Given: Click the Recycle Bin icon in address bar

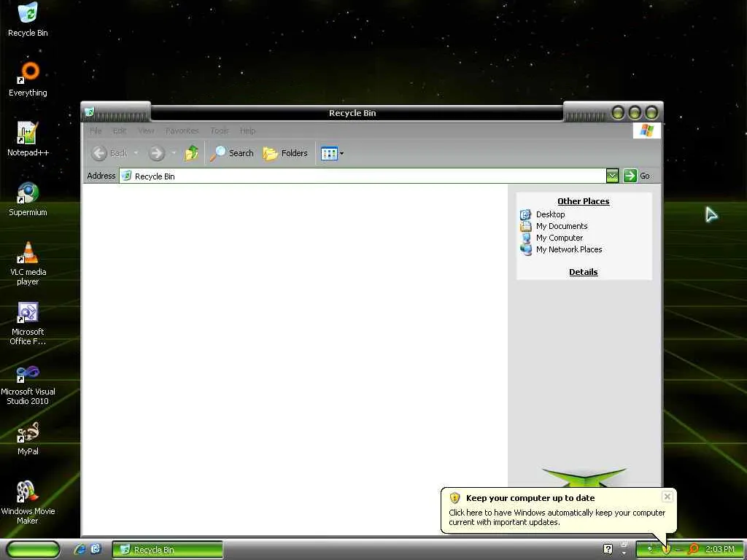Looking at the screenshot, I should tap(126, 176).
